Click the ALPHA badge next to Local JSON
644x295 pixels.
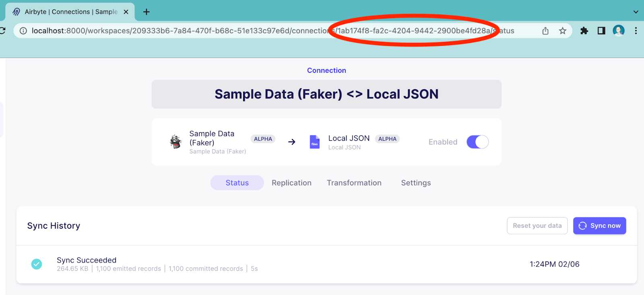(387, 139)
